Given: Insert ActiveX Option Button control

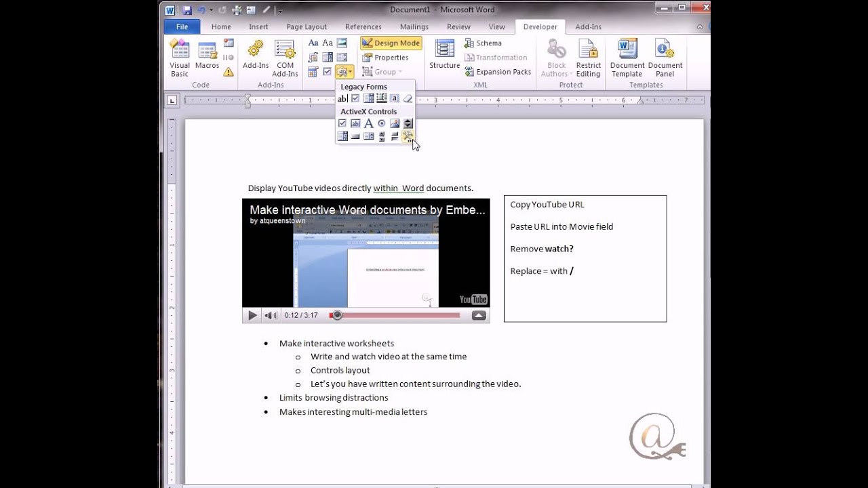Looking at the screenshot, I should (x=382, y=123).
